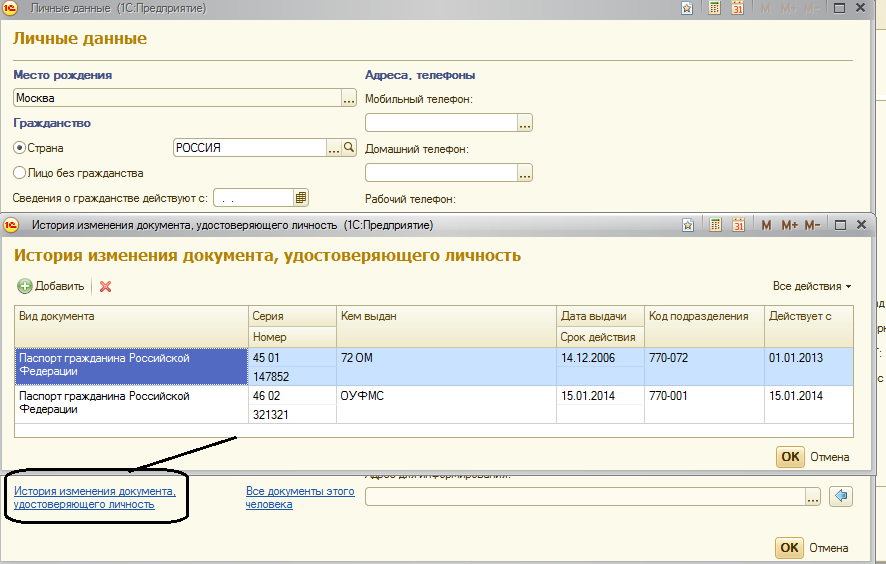
Task: Open calendar icon in History window titlebar
Action: click(738, 225)
